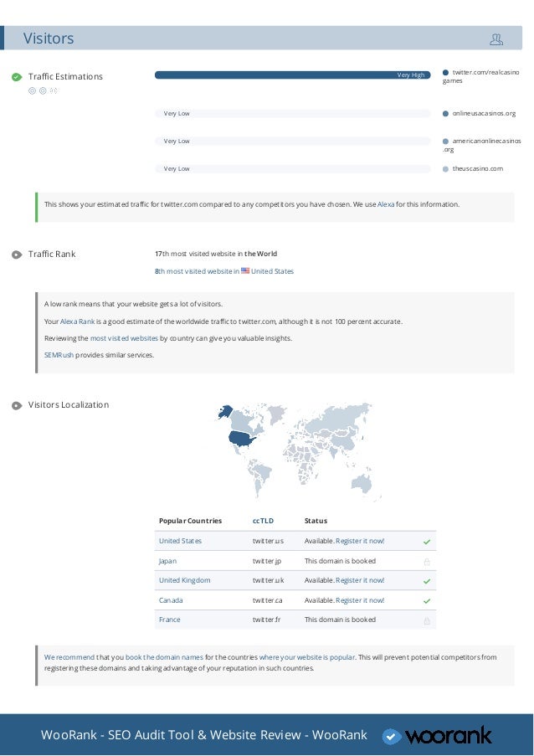Viewport: 534px width, 756px height.
Task: Click Very Low bar for americanonlinecasinos.org
Action: pos(293,141)
